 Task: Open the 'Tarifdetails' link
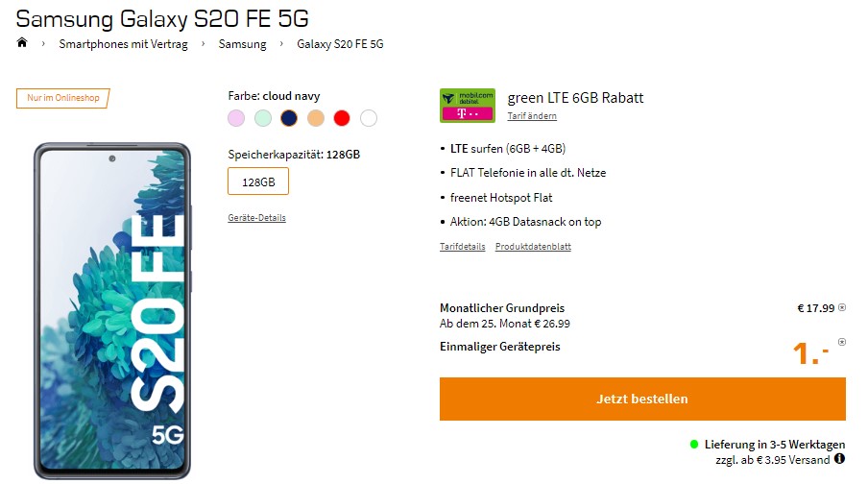click(x=462, y=247)
